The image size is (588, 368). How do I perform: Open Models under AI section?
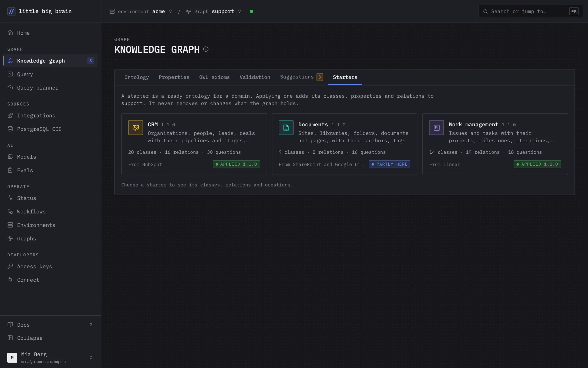point(50,157)
